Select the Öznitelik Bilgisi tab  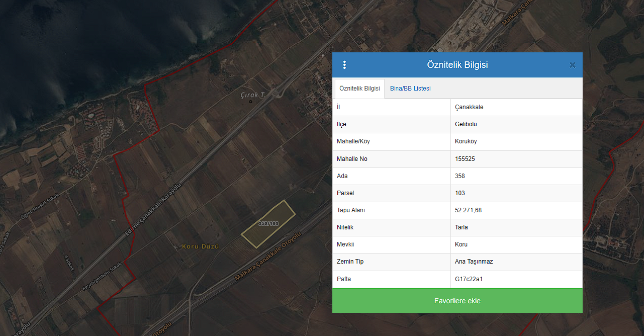click(359, 89)
